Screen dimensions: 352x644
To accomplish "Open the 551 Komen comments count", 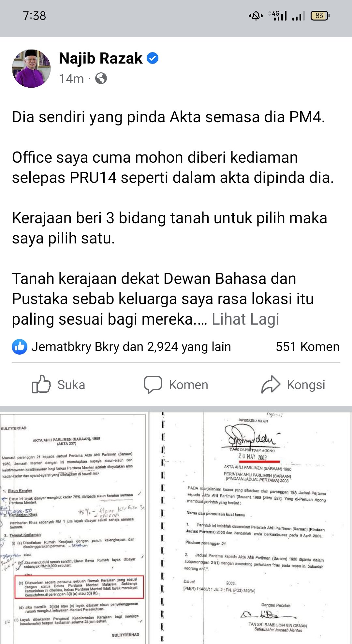I will [307, 347].
